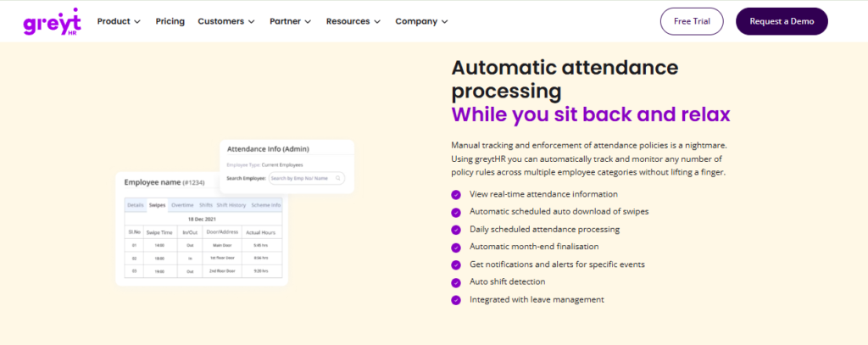Click the checkmark beside Automatic month-end finalisation

[x=455, y=247]
